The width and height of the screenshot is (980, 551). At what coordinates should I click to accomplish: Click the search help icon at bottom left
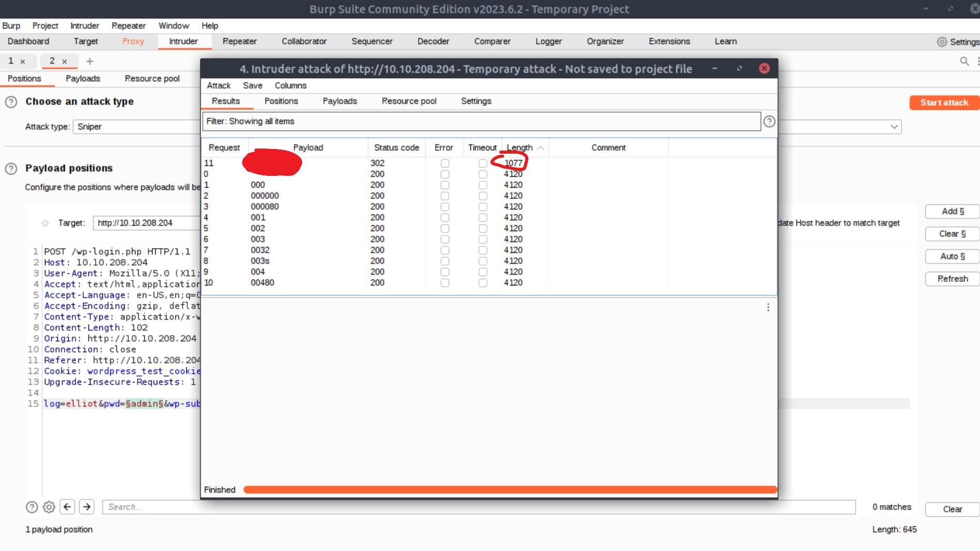click(x=32, y=507)
